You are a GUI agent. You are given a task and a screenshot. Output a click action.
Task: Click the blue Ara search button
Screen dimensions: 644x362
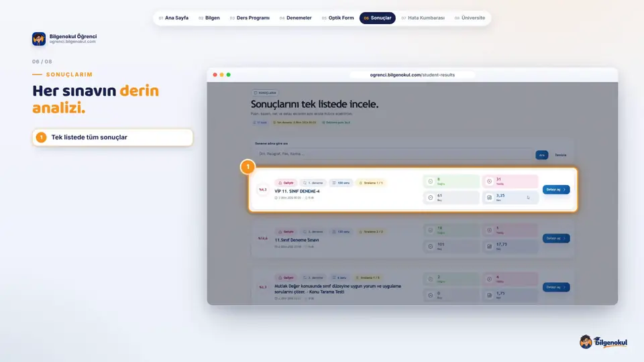coord(542,155)
